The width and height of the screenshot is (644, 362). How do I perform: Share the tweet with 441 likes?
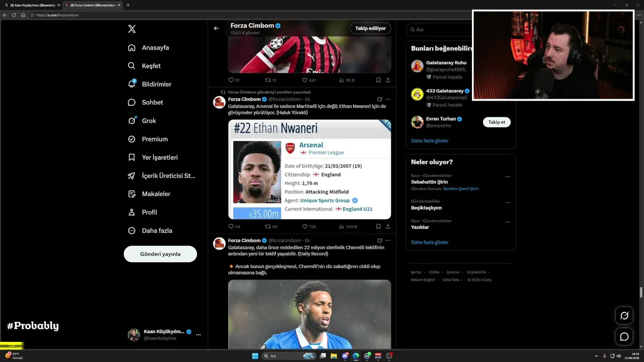pyautogui.click(x=388, y=80)
